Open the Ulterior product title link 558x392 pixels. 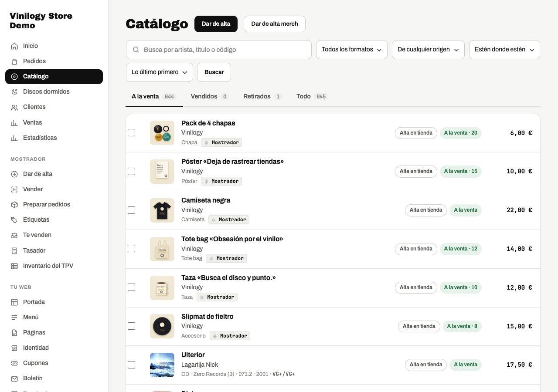click(193, 355)
